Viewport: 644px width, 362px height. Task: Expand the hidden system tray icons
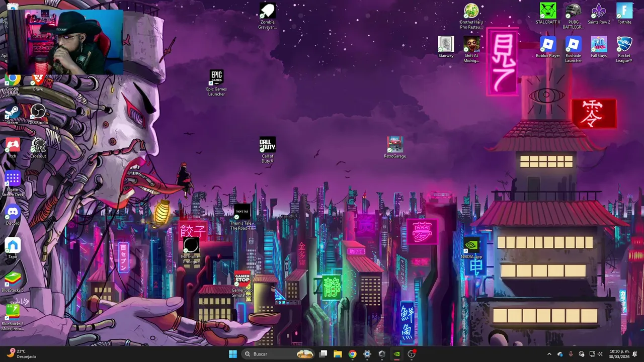pos(549,354)
